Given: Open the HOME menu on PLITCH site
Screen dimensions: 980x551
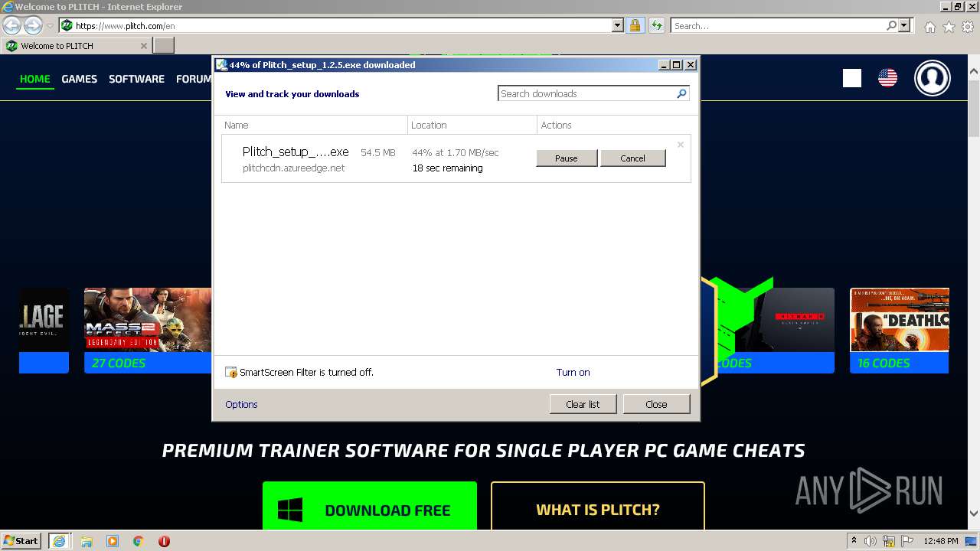Looking at the screenshot, I should point(35,79).
